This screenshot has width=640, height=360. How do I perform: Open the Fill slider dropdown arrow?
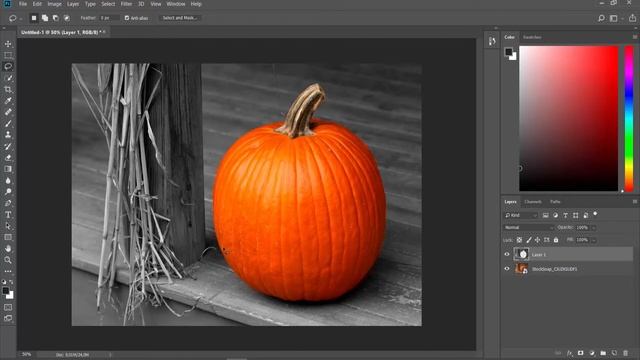(594, 240)
